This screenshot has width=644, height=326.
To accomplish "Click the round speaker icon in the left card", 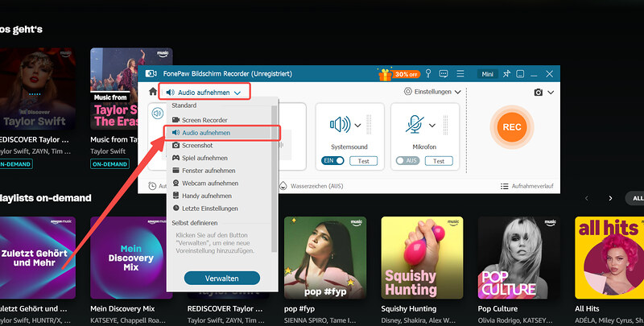I will tap(157, 113).
